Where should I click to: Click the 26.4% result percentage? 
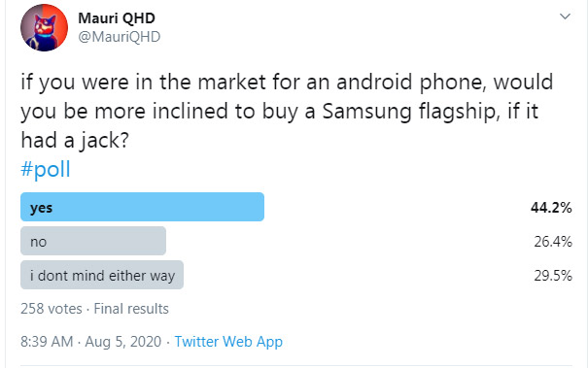(553, 242)
